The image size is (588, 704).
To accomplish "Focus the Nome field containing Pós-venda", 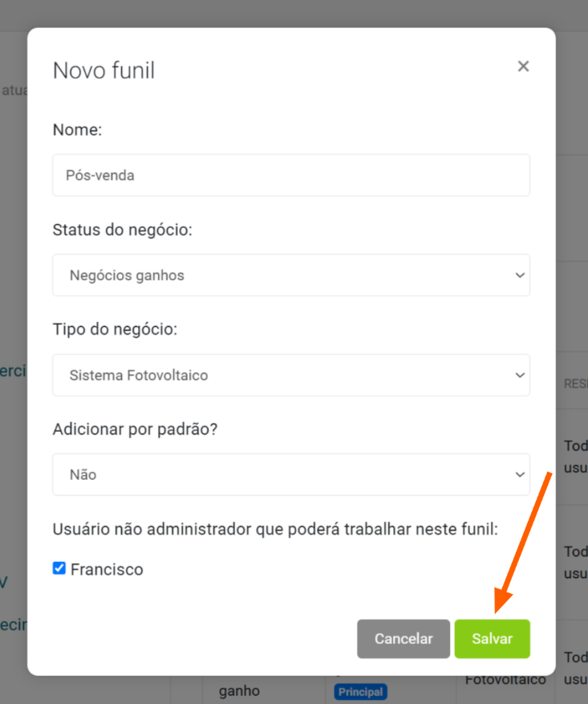I will pos(291,175).
